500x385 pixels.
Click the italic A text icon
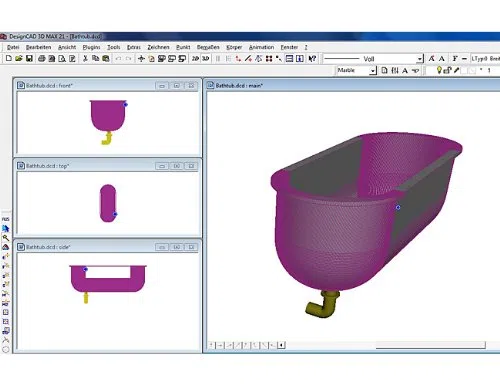tap(431, 59)
